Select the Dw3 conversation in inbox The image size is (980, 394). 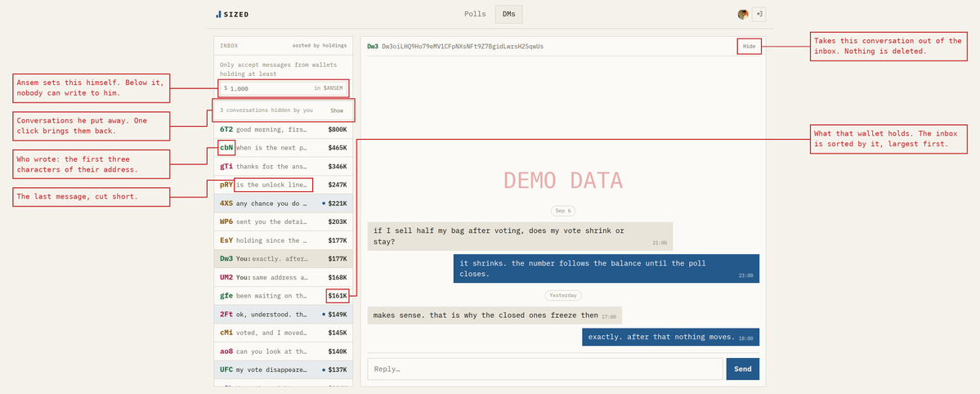pos(283,259)
